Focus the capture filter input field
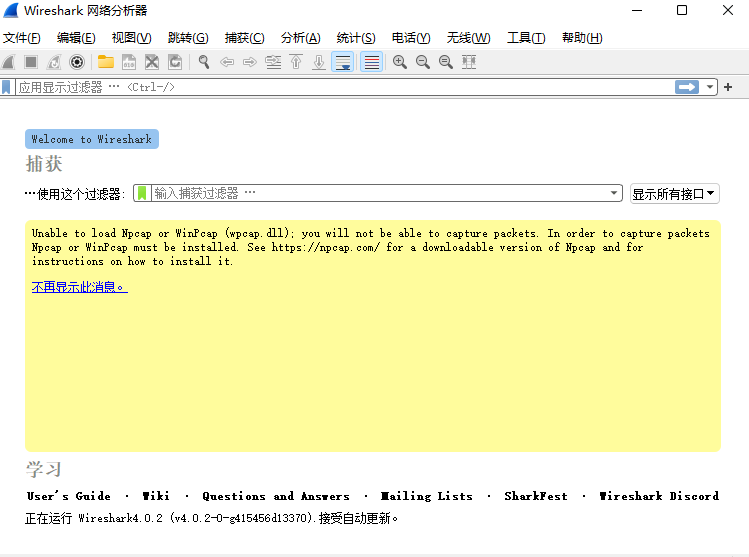 pos(379,193)
